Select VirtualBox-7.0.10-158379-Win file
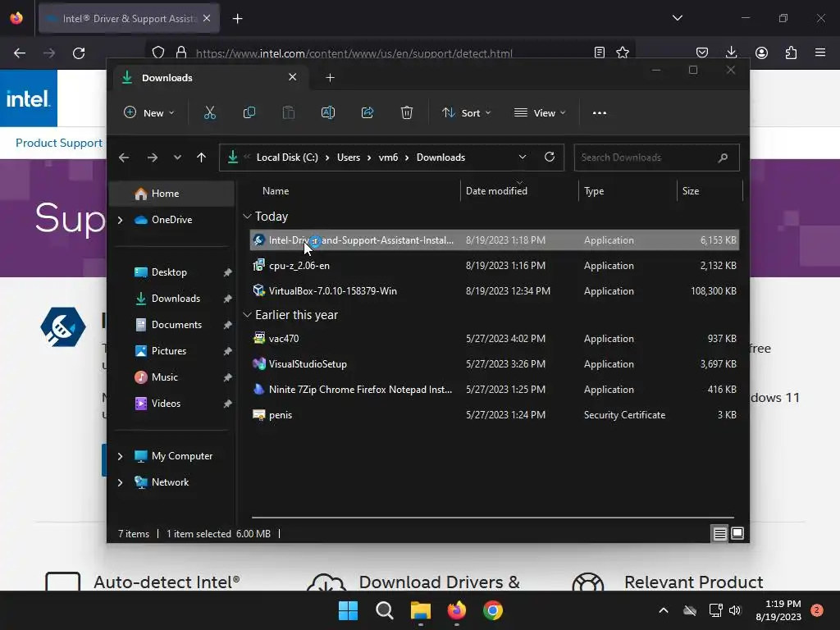The image size is (840, 630). point(494,291)
